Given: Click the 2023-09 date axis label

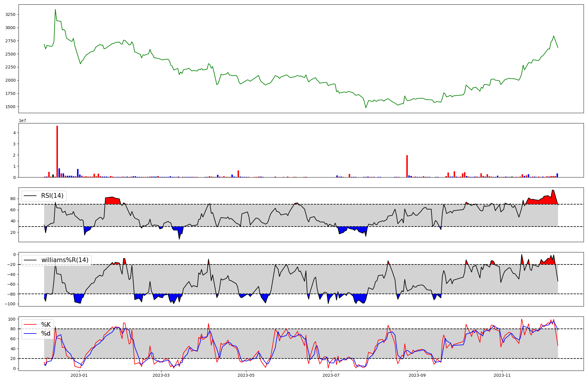Looking at the screenshot, I should point(417,375).
